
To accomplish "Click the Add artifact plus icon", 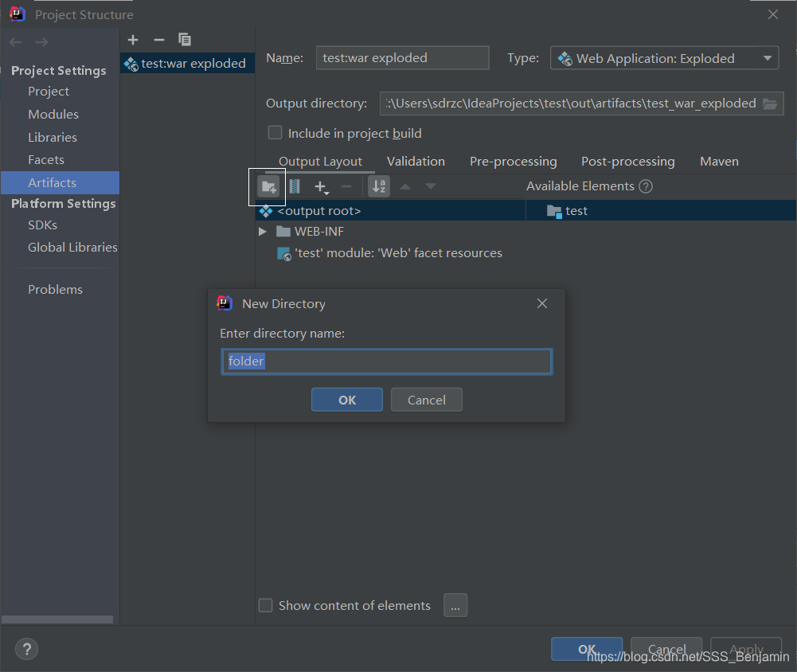I will [133, 40].
